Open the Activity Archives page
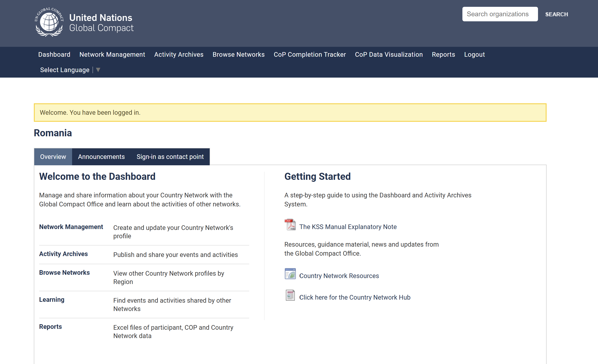This screenshot has height=364, width=598. point(179,54)
